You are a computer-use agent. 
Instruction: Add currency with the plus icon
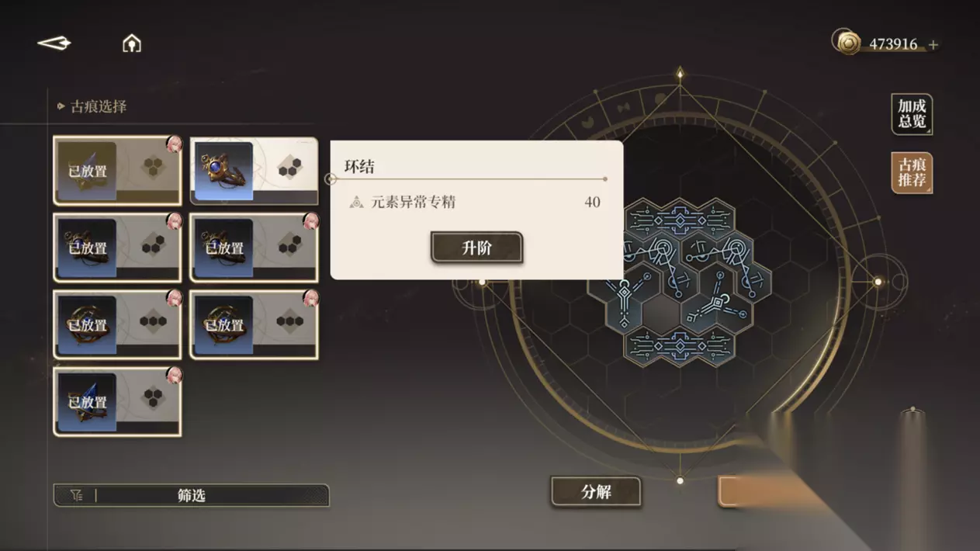pos(933,45)
